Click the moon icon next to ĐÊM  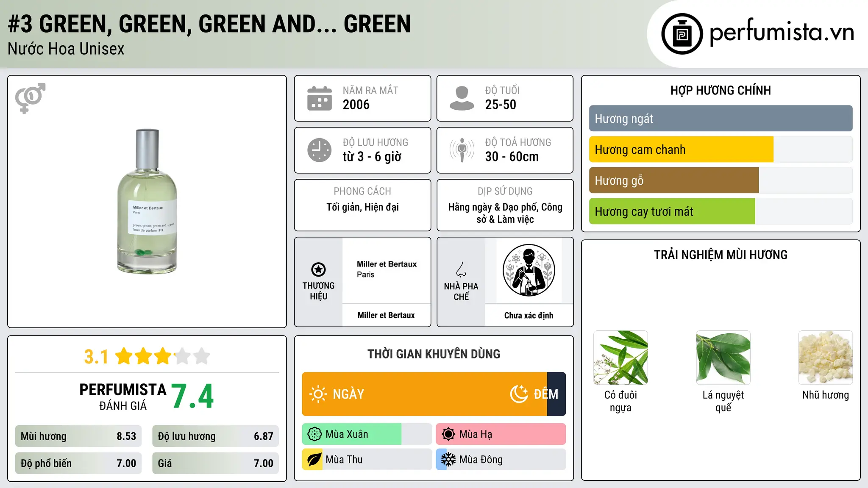tap(519, 394)
